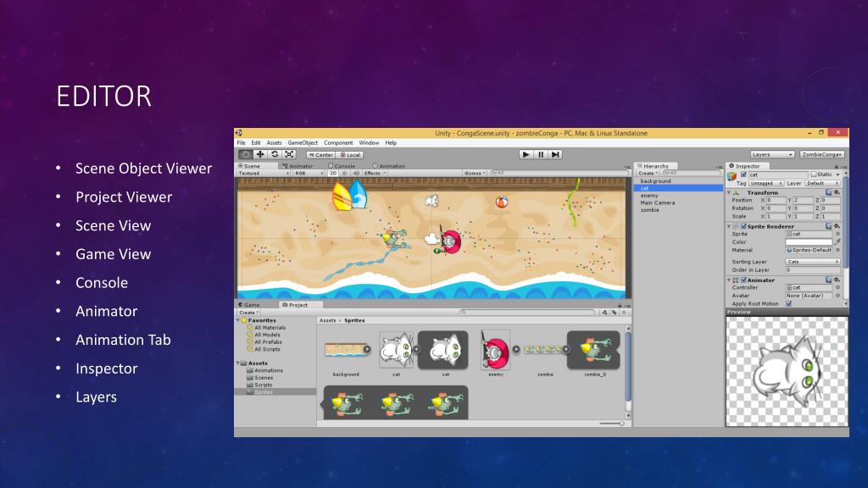Viewport: 868px width, 488px height.
Task: Adjust Project thumbnail size slider
Action: 612,424
